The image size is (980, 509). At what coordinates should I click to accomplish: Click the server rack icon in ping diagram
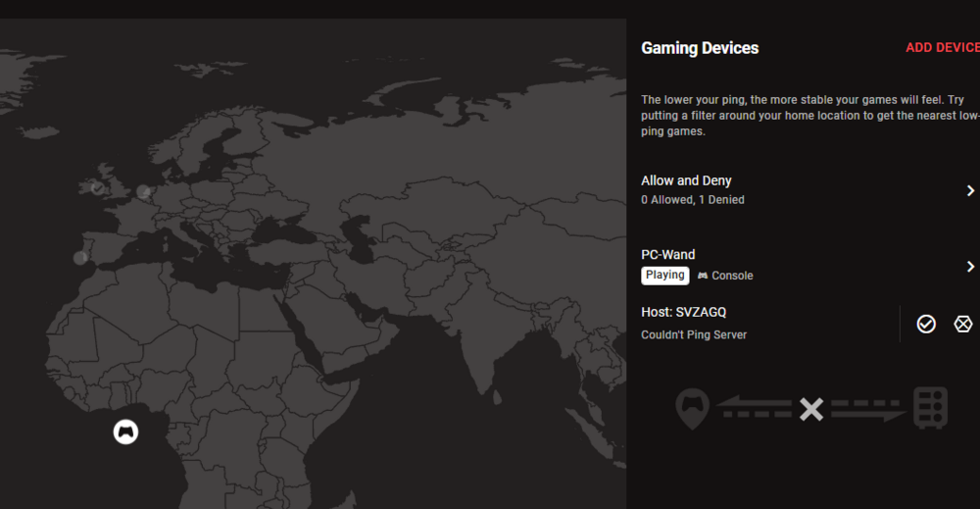[x=930, y=407]
